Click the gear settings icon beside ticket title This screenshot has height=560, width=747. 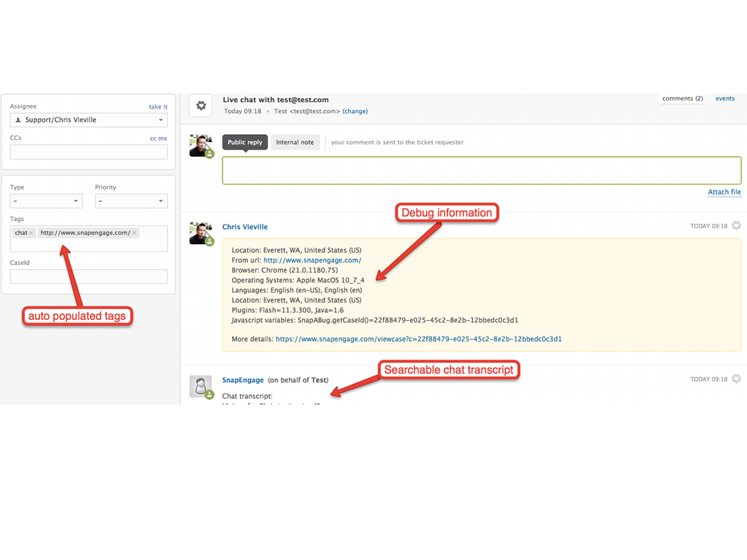tap(201, 106)
